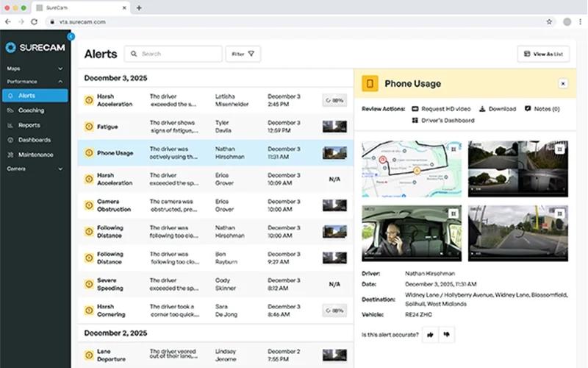
Task: Open Driver's Dashboard link
Action: [x=443, y=121]
